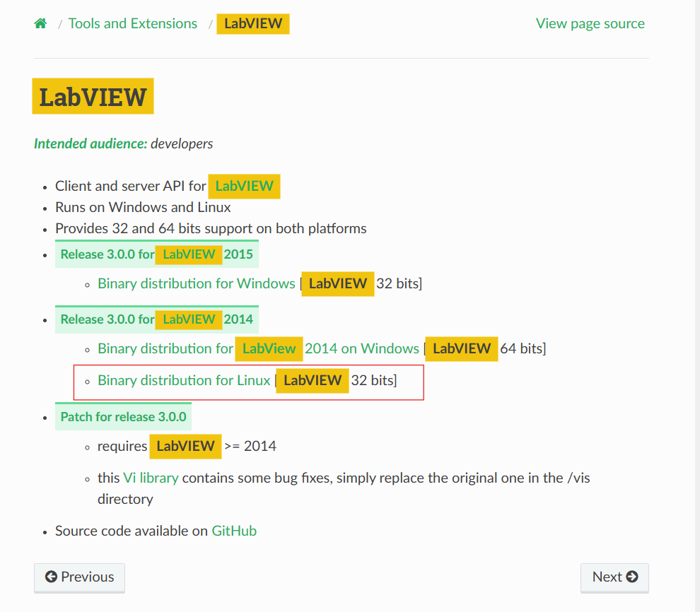This screenshot has height=612, width=700.
Task: Open Tools and Extensions breadcrumb link
Action: [x=133, y=23]
